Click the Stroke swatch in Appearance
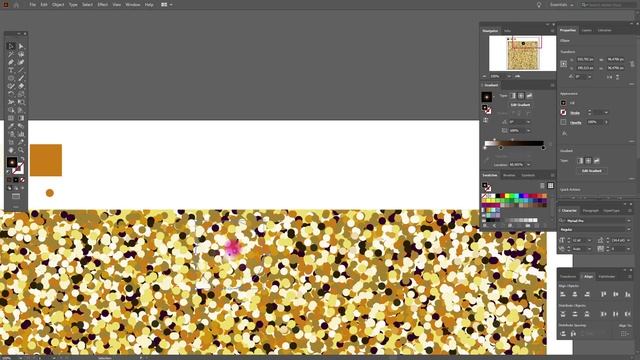This screenshot has width=640, height=360. click(563, 112)
